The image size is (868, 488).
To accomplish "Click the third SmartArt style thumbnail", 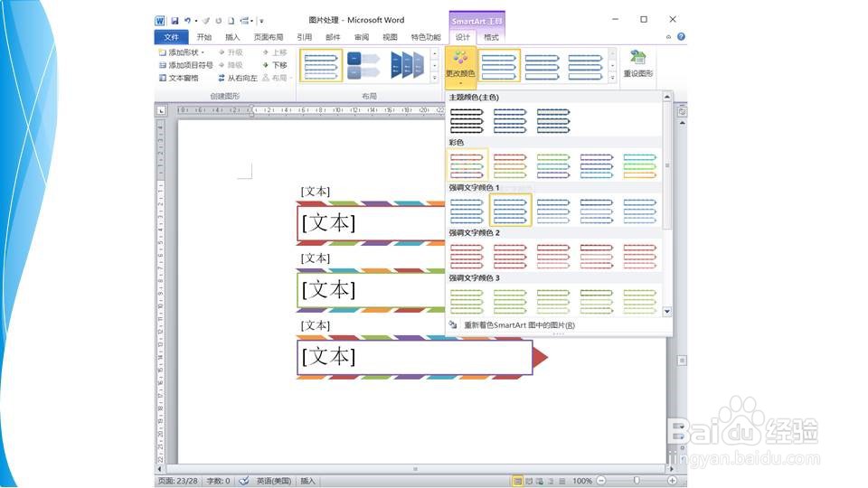I will click(585, 65).
